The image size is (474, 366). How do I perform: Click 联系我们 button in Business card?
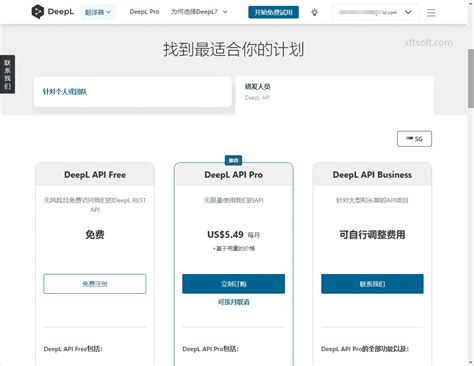coord(372,284)
